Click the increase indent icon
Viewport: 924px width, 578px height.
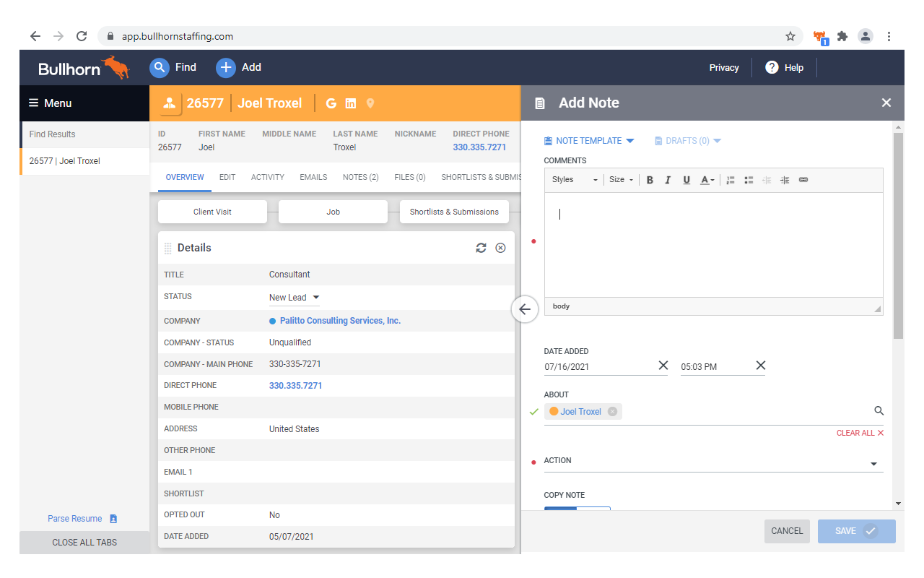tap(785, 180)
